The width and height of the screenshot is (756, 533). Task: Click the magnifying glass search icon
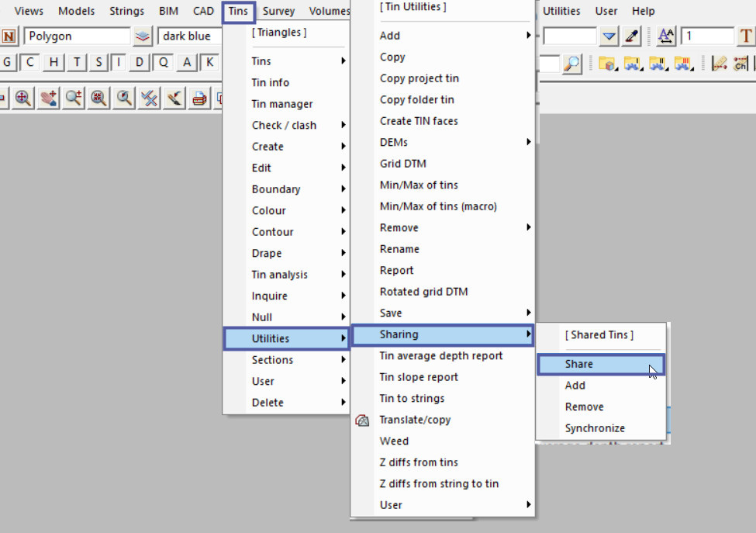(571, 64)
